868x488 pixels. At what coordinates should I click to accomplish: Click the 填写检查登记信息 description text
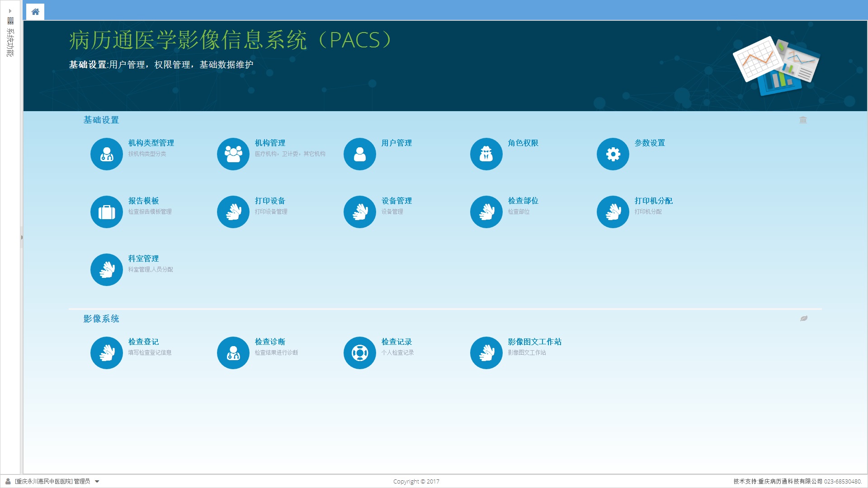(x=150, y=352)
